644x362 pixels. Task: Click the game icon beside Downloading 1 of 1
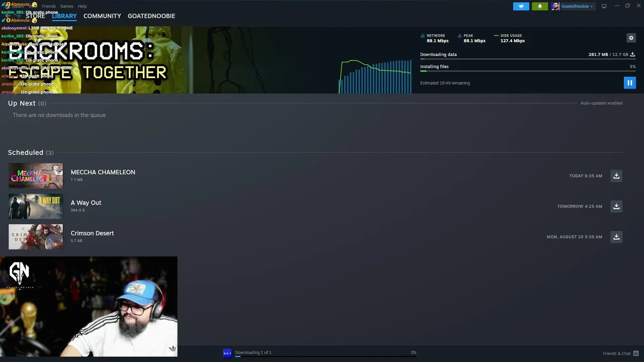click(227, 353)
